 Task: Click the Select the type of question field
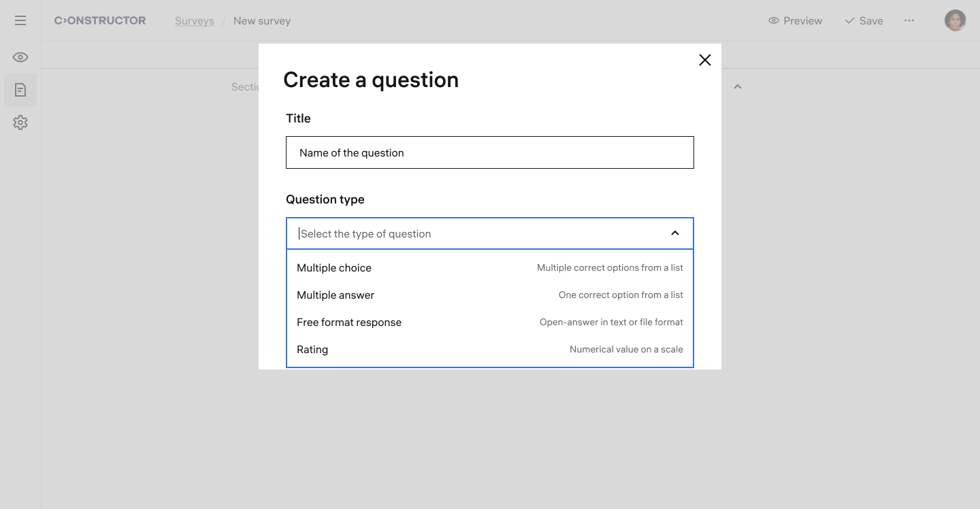click(x=476, y=233)
